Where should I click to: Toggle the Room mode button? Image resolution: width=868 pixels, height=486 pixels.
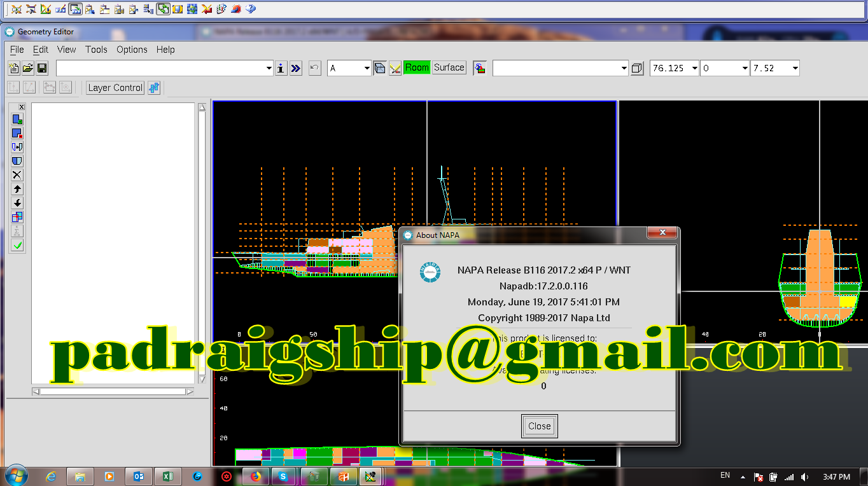[417, 67]
